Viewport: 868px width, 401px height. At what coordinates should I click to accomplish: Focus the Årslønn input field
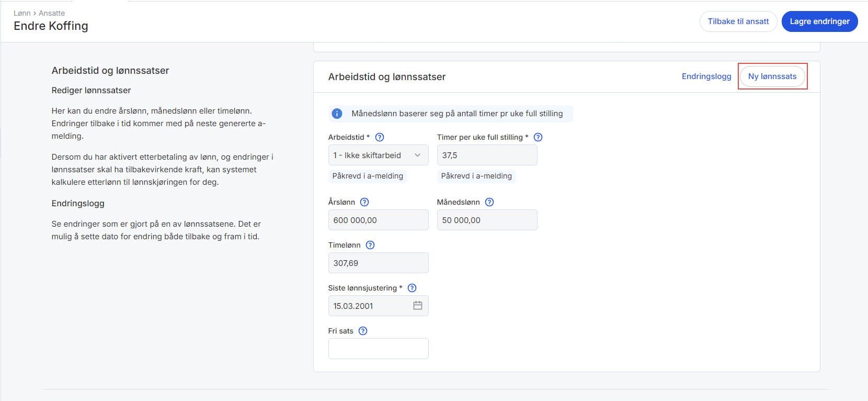378,220
